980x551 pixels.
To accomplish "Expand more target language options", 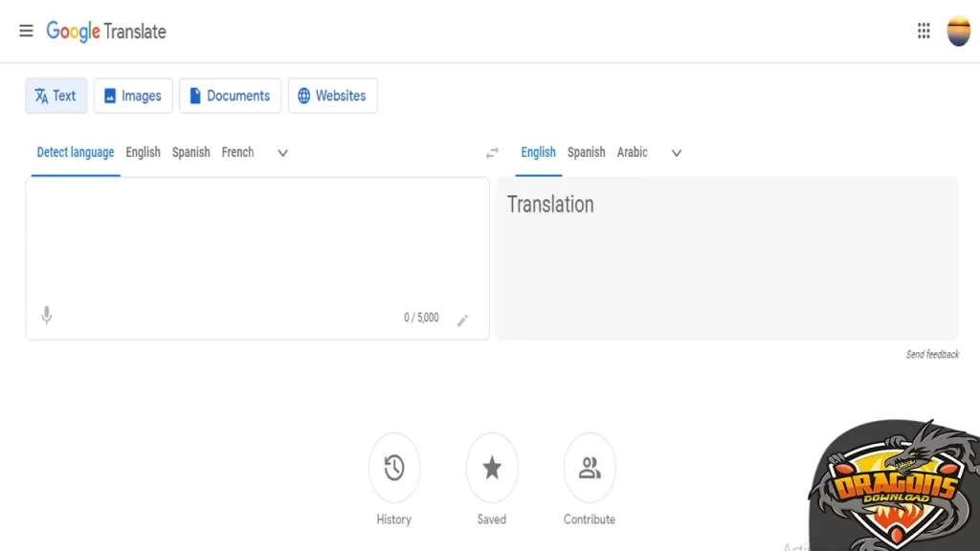I will tap(676, 152).
